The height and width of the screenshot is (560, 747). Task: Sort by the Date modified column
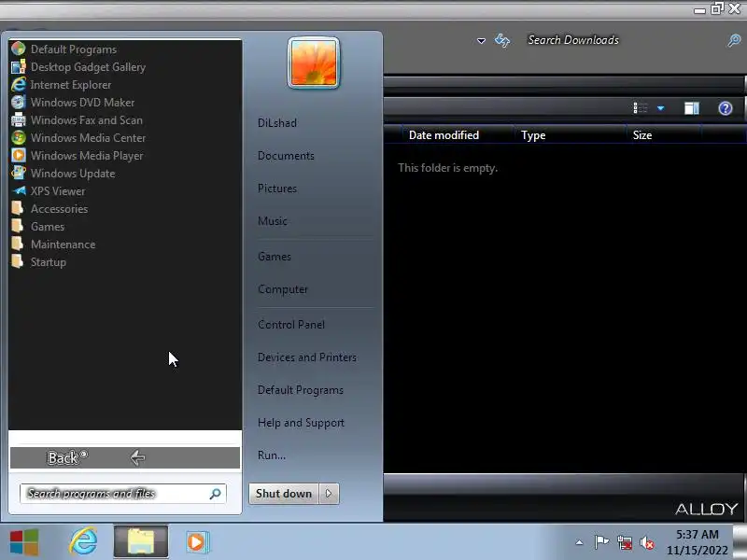click(458, 135)
